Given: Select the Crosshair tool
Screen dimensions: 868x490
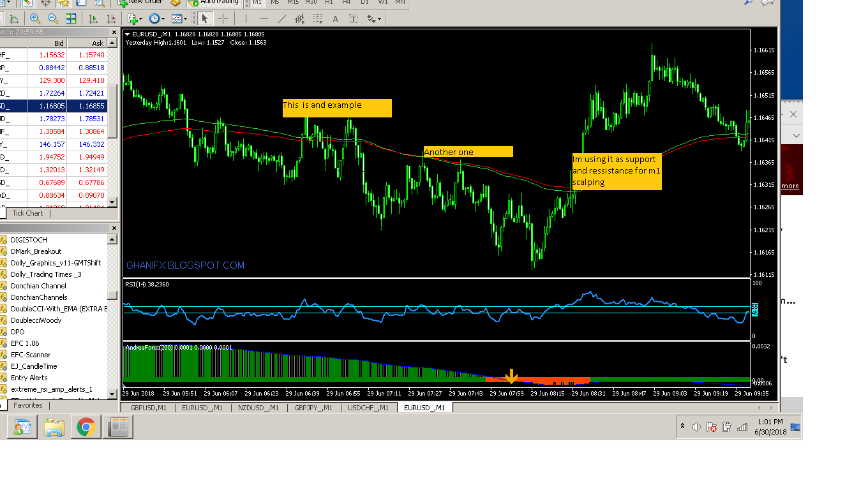Looking at the screenshot, I should pyautogui.click(x=223, y=19).
